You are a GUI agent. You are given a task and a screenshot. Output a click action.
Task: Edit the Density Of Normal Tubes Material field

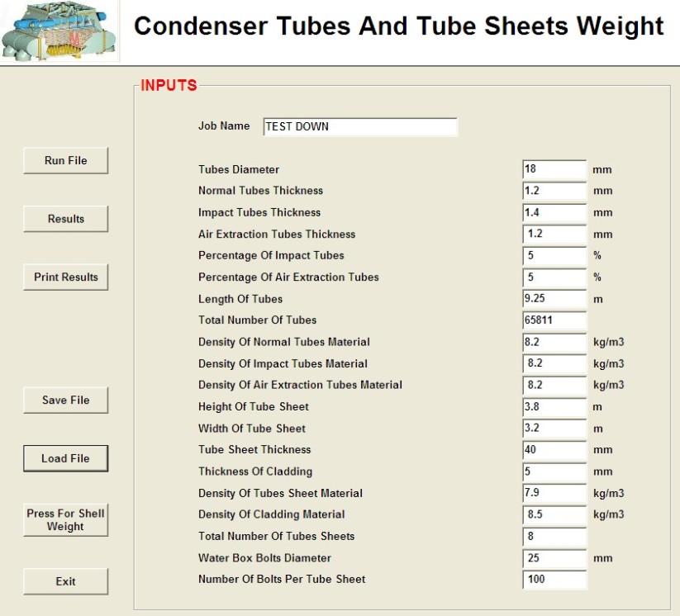tap(554, 342)
